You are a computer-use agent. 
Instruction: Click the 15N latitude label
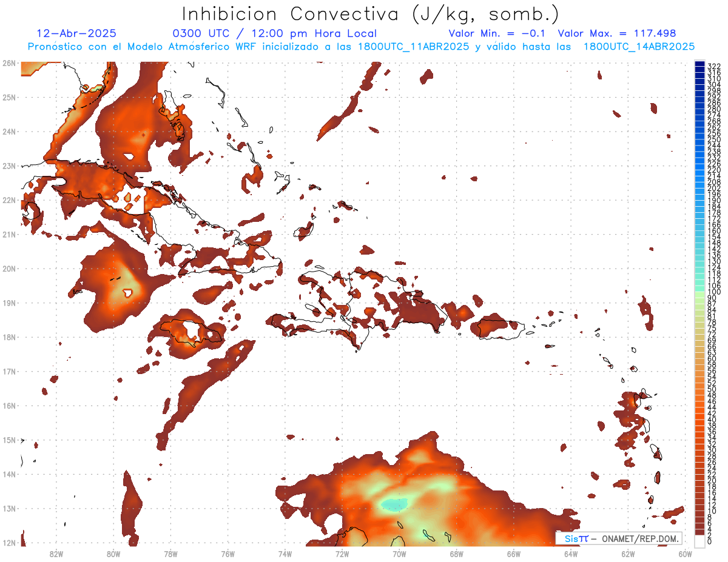coord(8,440)
